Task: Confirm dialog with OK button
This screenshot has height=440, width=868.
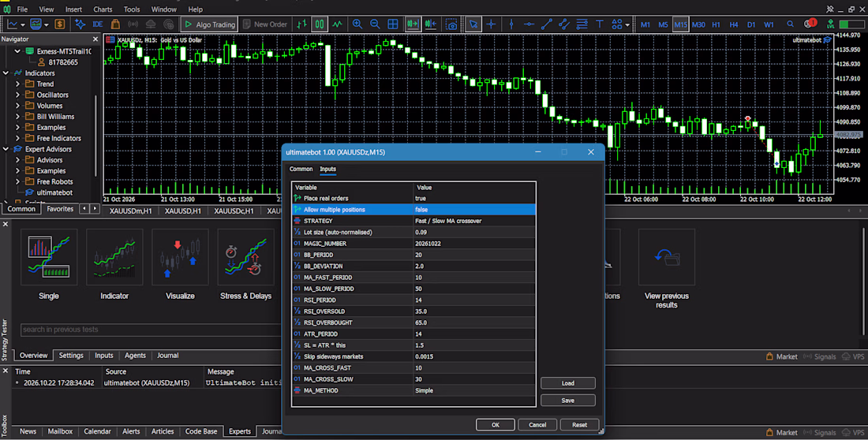Action: tap(496, 424)
